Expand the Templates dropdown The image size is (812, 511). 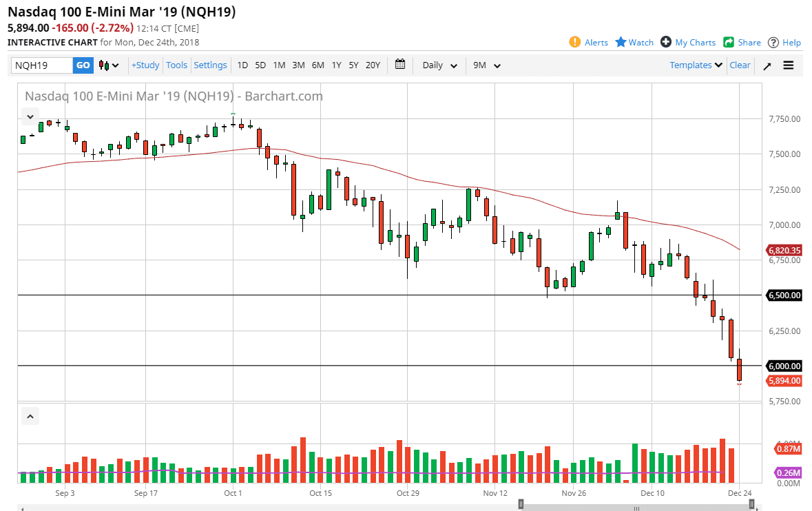[x=696, y=65]
